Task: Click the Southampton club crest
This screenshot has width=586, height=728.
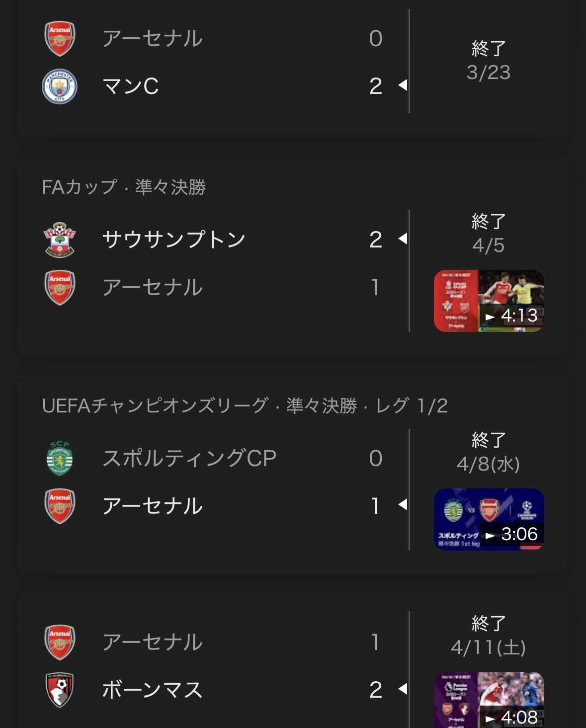Action: pyautogui.click(x=60, y=240)
